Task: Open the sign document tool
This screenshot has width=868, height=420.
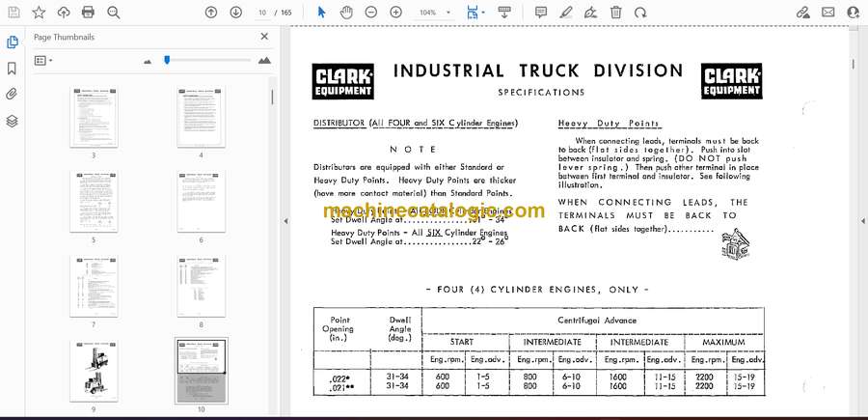Action: click(591, 13)
